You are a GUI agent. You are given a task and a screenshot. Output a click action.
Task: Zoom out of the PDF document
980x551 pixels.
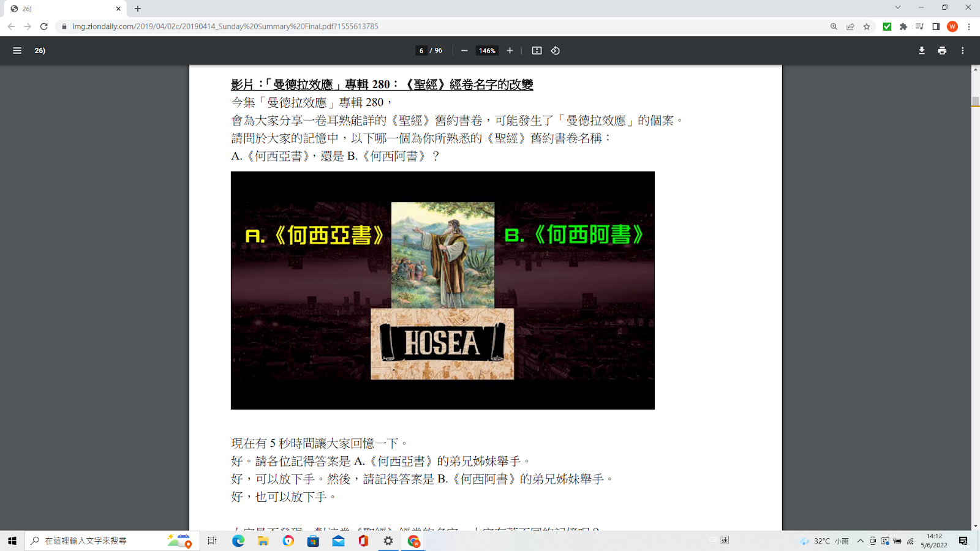click(x=464, y=51)
